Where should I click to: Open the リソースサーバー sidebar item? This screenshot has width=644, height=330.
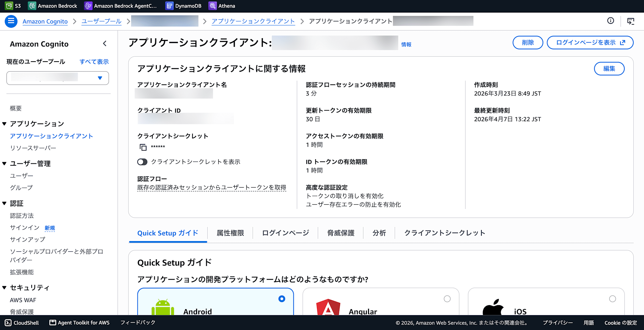(33, 148)
